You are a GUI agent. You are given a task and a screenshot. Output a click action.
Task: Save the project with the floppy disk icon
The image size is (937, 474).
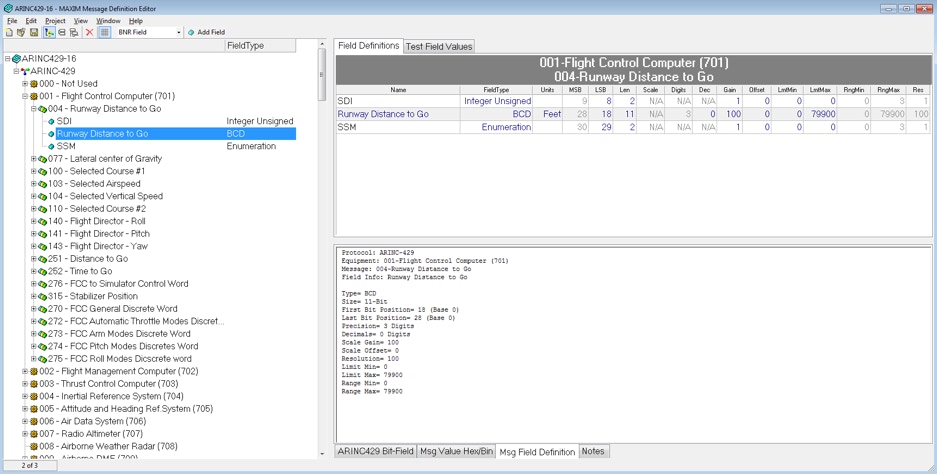point(33,32)
